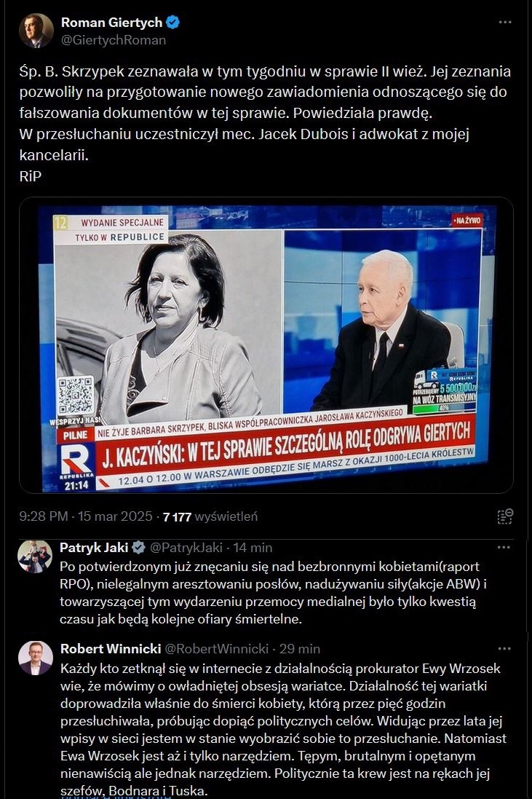Open Roman Giertych's profile avatar

coord(36,31)
